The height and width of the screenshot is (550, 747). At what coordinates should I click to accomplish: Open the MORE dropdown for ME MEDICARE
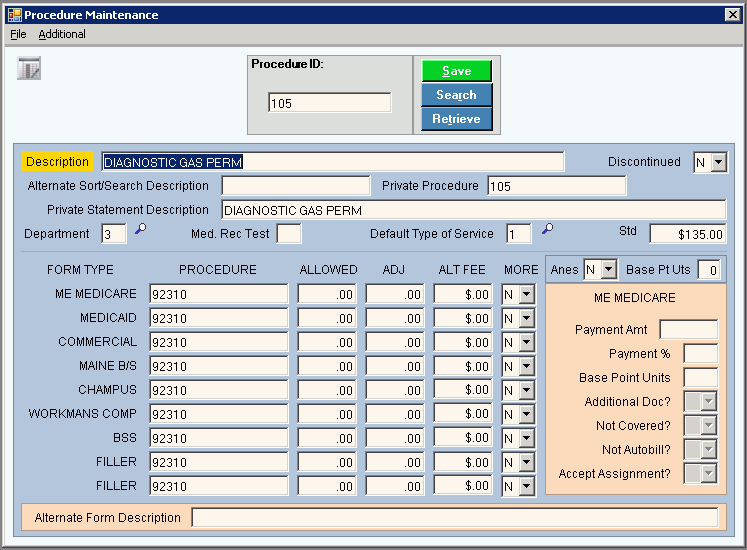coord(527,294)
